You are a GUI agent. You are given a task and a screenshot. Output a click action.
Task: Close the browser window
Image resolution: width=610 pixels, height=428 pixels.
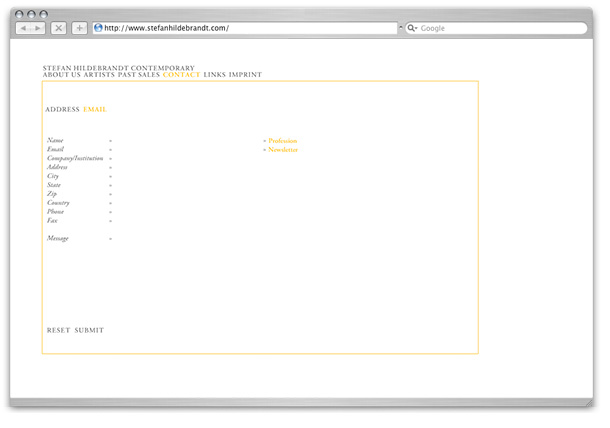point(19,14)
